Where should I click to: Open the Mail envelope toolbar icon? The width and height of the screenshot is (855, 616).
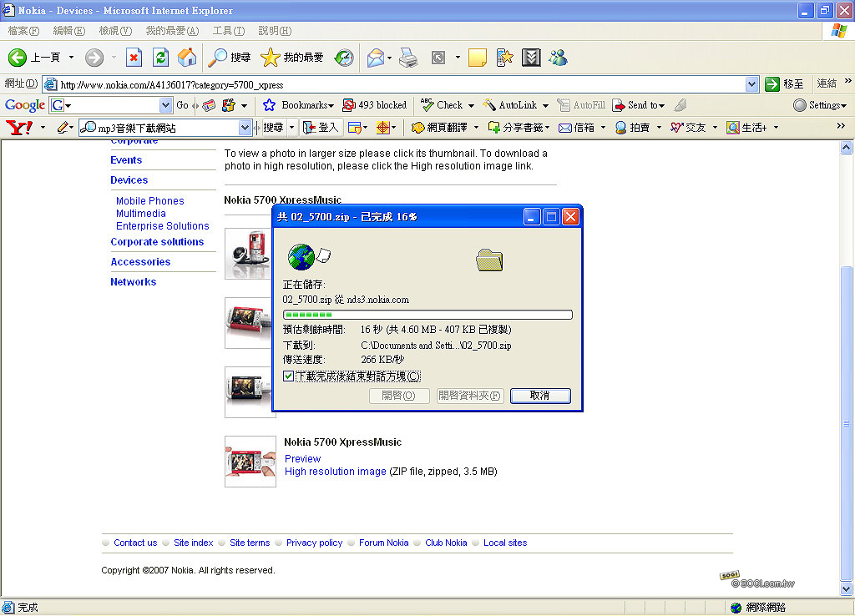pos(376,58)
